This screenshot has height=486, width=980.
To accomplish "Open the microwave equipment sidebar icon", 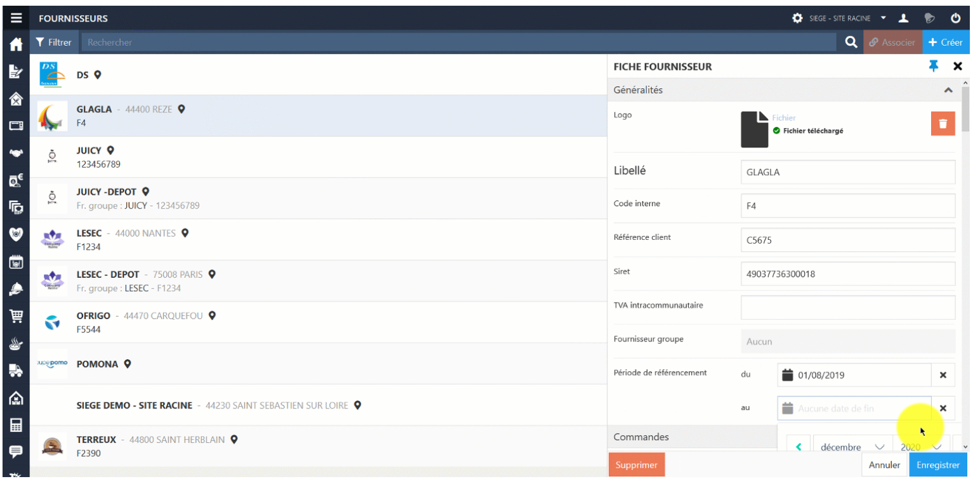I will (16, 126).
